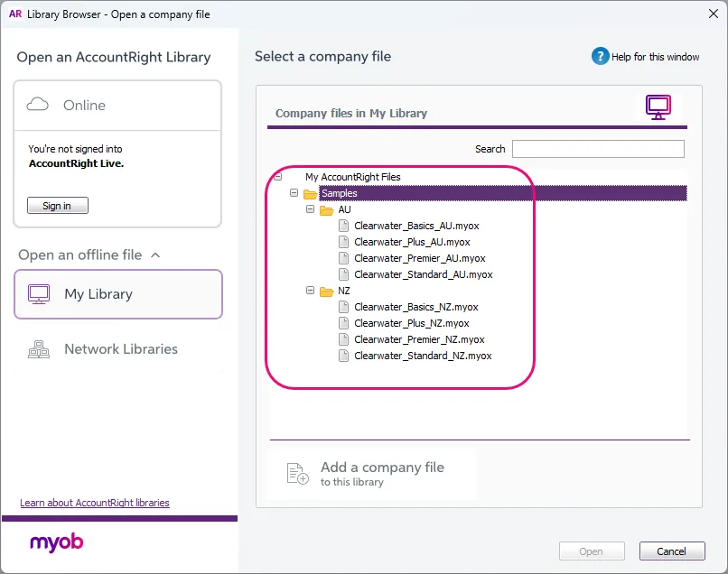Click the Online cloud icon
Viewport: 728px width, 574px height.
[x=38, y=105]
